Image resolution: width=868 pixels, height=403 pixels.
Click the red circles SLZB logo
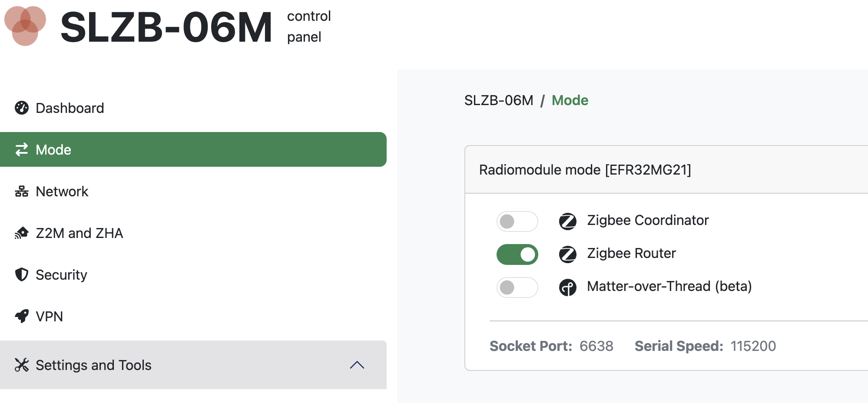25,26
